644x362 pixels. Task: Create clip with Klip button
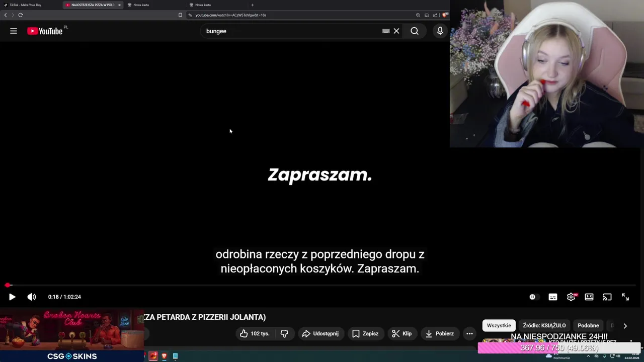point(402,333)
